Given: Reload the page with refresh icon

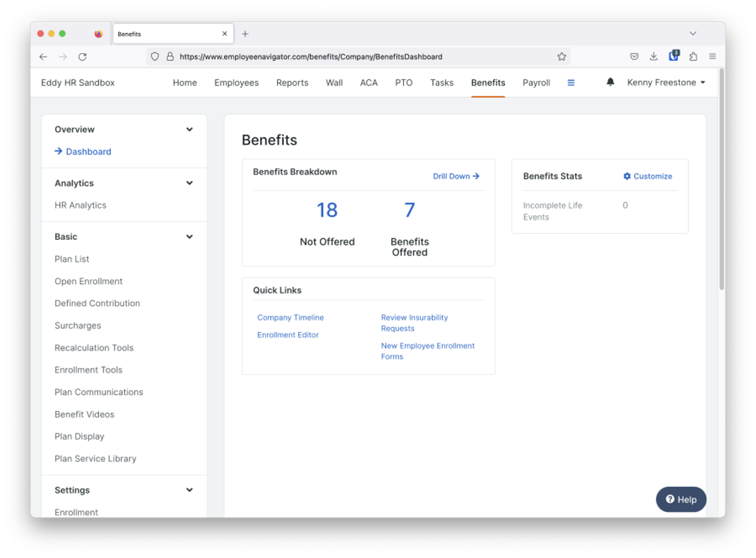Looking at the screenshot, I should click(82, 57).
